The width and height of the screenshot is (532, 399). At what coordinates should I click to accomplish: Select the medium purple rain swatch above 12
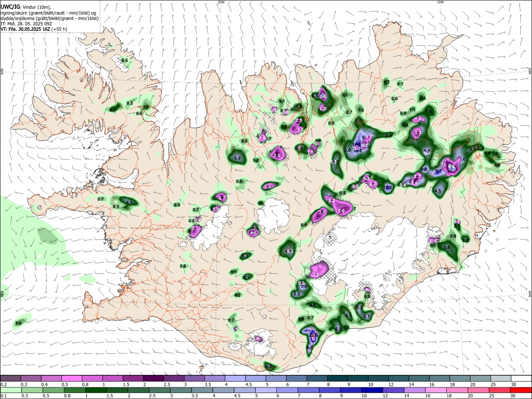(x=393, y=390)
